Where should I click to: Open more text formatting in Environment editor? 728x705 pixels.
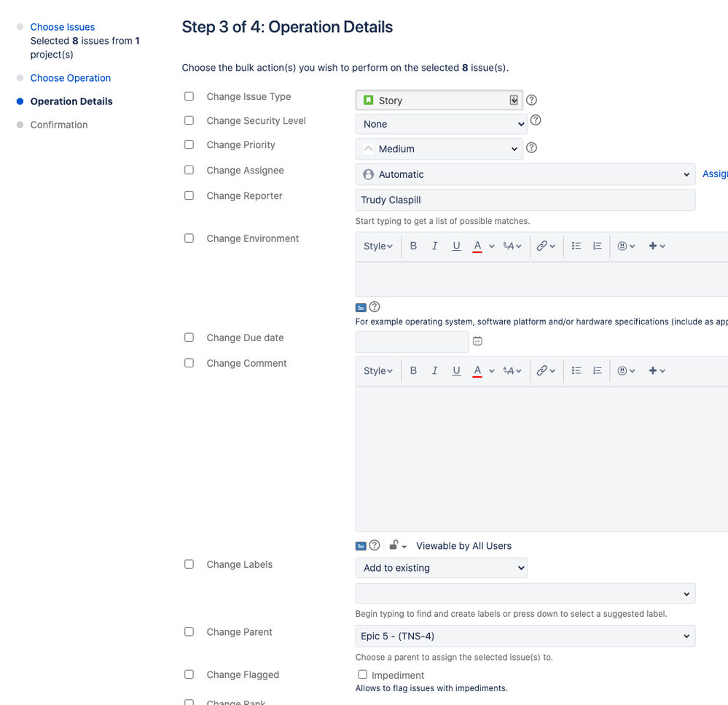[512, 246]
